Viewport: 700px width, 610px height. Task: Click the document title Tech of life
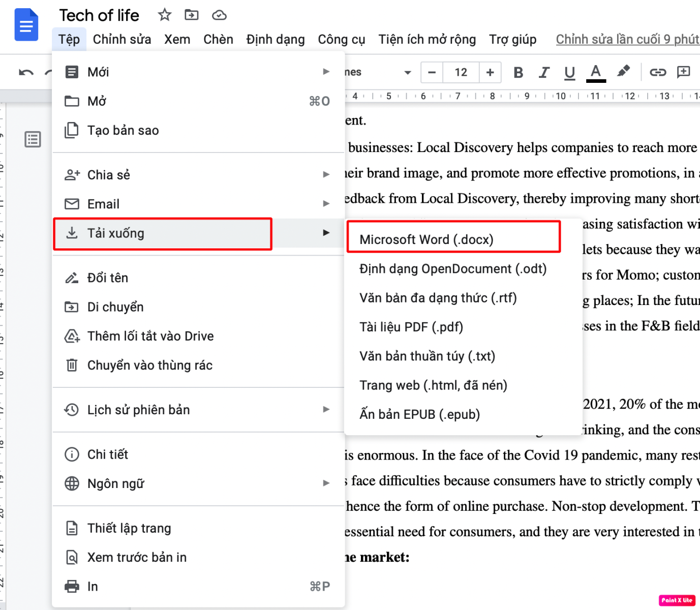[x=99, y=15]
